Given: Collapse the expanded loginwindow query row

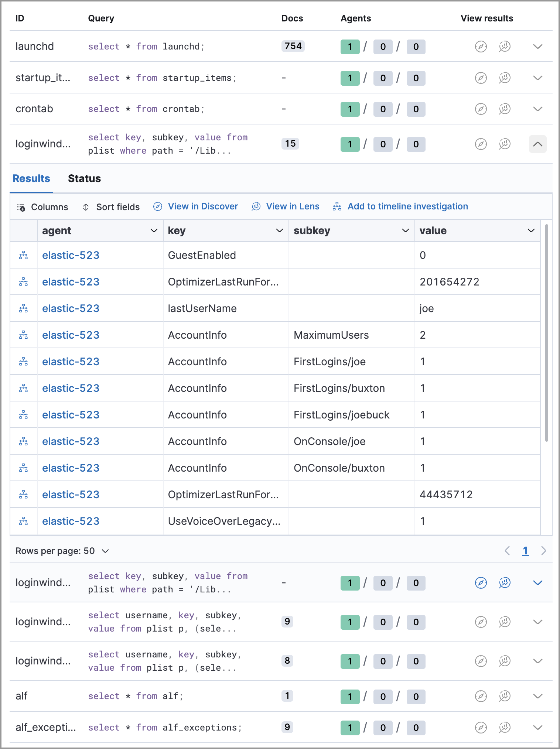Looking at the screenshot, I should point(537,144).
